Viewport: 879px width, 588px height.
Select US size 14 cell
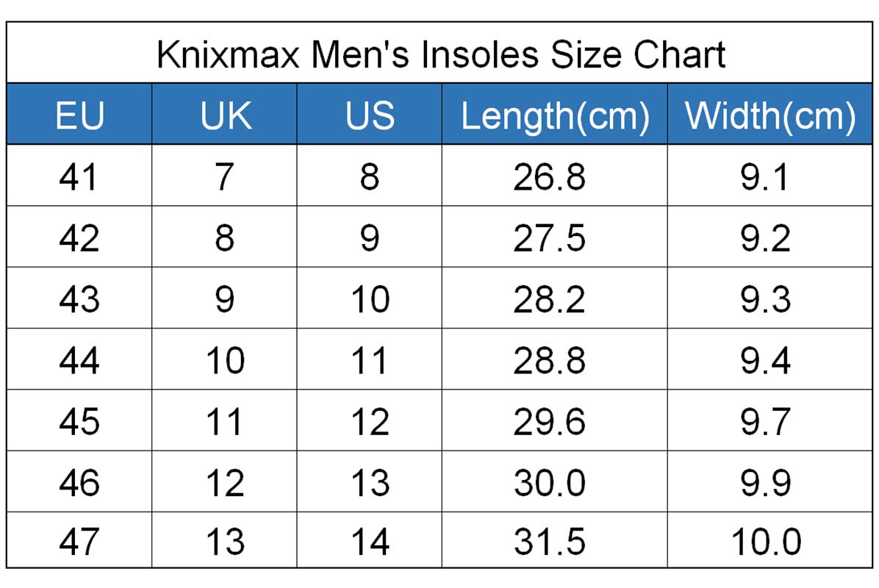(370, 542)
